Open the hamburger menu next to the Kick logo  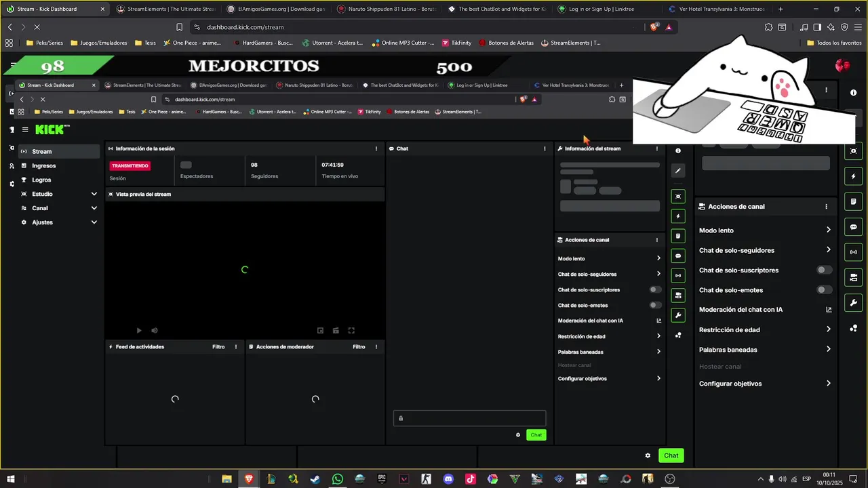point(25,129)
